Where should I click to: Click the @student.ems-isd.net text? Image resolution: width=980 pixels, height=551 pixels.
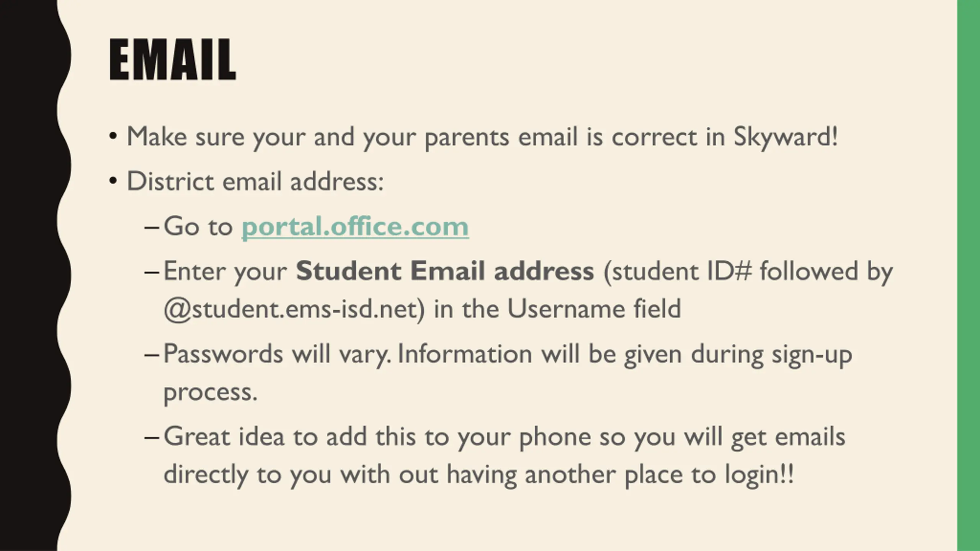pos(294,309)
